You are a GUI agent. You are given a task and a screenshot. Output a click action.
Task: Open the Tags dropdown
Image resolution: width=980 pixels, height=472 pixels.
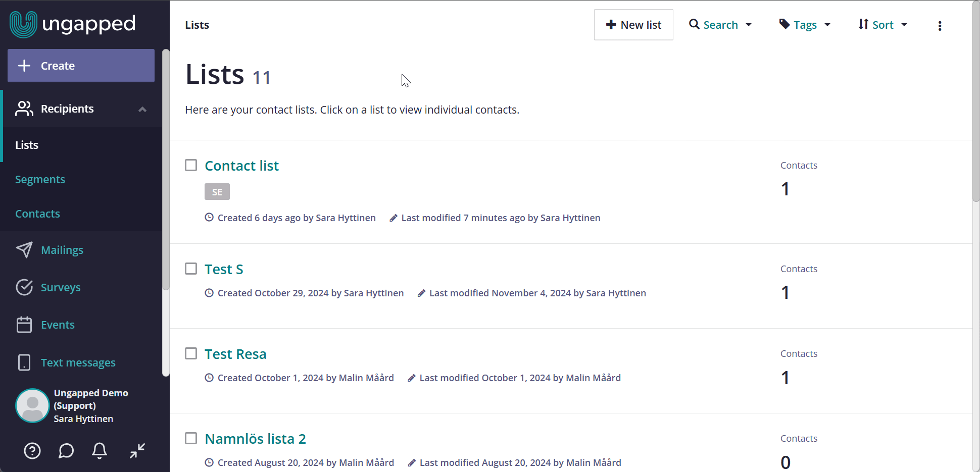(805, 25)
